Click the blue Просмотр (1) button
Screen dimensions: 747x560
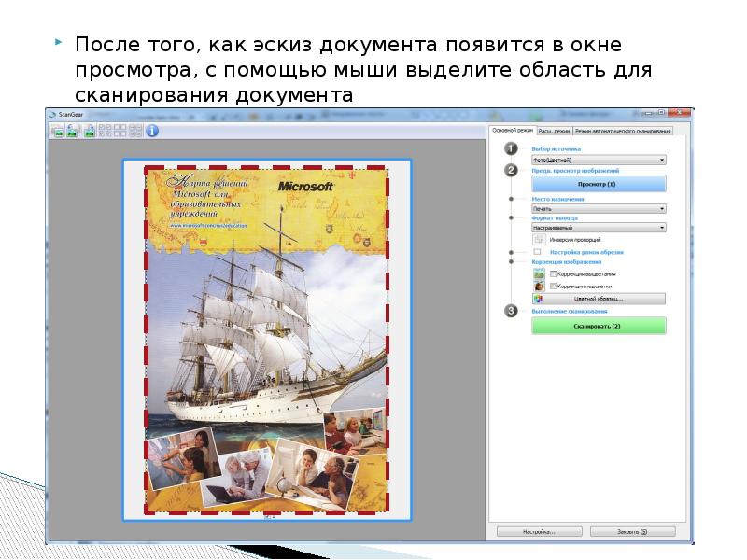(x=599, y=184)
